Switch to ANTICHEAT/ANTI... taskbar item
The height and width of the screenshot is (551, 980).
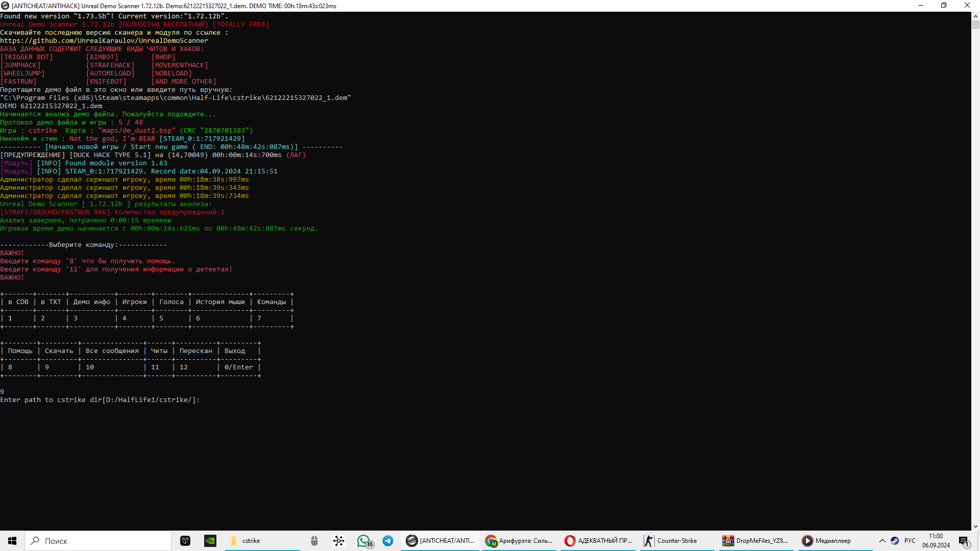click(x=441, y=541)
